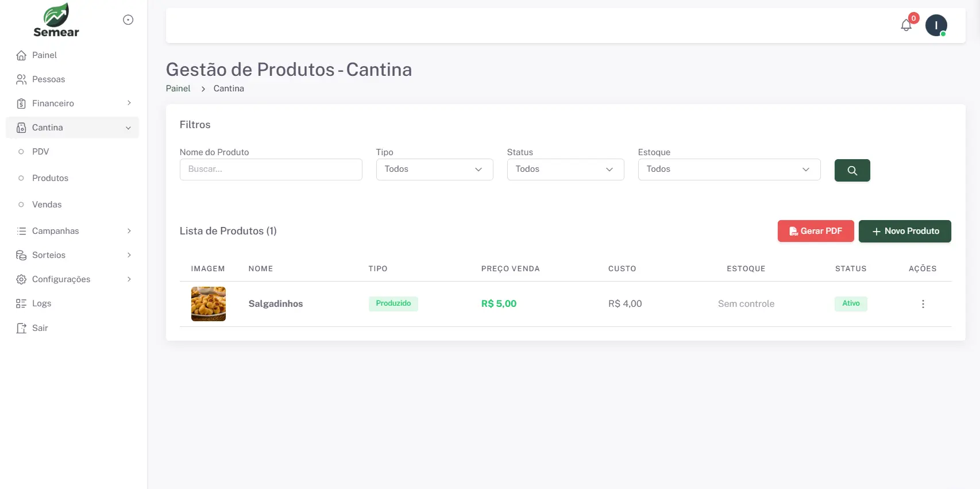Open the PDV submenu item
This screenshot has width=980, height=489.
click(x=41, y=152)
